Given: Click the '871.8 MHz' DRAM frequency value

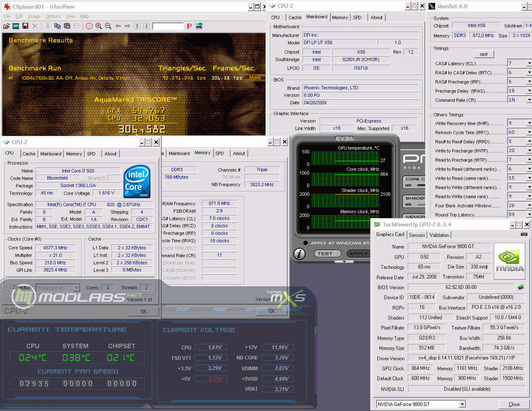Looking at the screenshot, I should 219,203.
